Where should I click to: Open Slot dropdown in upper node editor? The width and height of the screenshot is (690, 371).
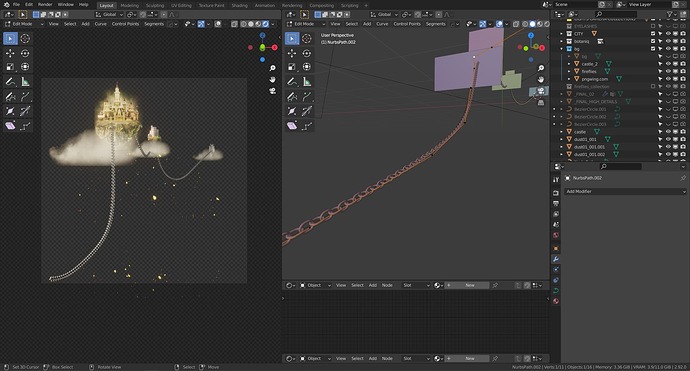coord(416,285)
